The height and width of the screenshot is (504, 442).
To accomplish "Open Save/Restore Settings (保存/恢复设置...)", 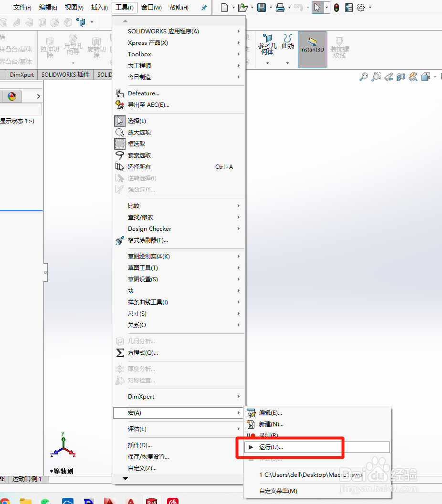I will coord(179,456).
